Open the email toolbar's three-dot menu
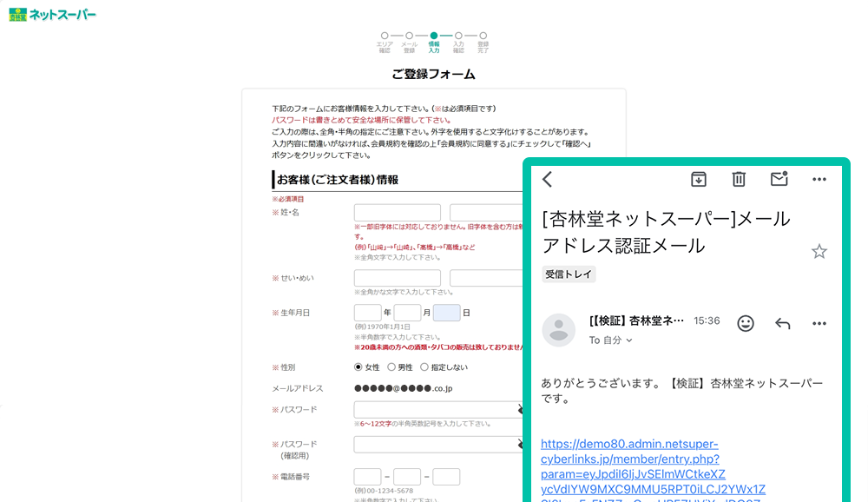This screenshot has height=502, width=868. coord(819,179)
